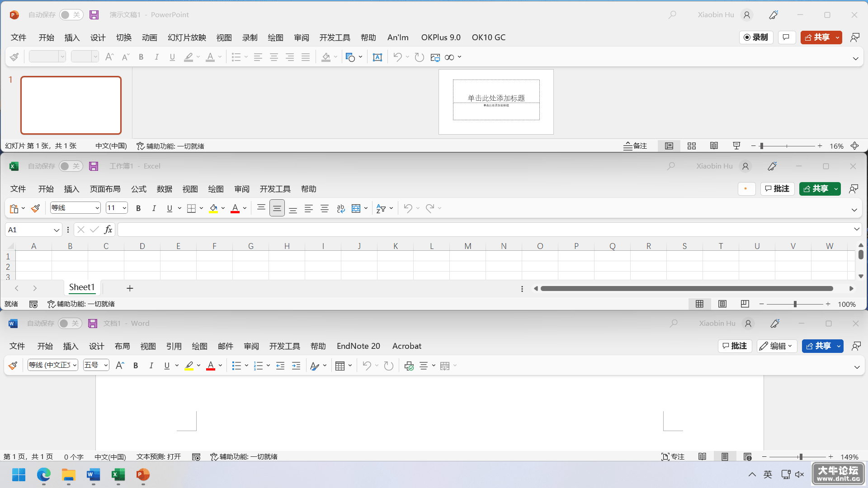The width and height of the screenshot is (868, 488).
Task: Fit PowerPoint slide to window icon
Action: [x=854, y=146]
